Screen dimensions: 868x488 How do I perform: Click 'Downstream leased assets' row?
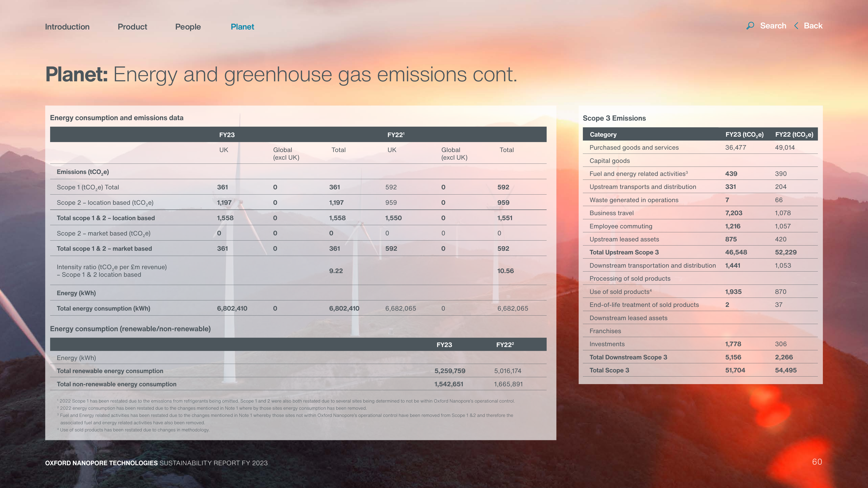click(x=700, y=318)
